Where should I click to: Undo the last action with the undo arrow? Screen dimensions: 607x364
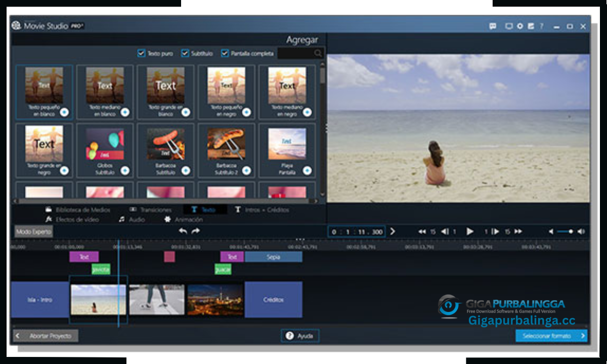tap(183, 231)
